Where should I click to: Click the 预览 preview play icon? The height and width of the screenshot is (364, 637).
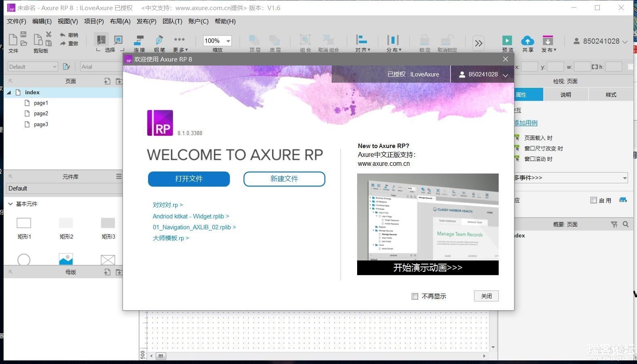tap(507, 40)
